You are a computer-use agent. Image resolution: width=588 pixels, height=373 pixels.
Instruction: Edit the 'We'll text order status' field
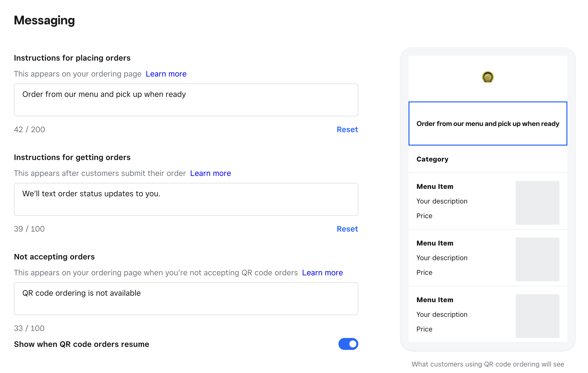(x=186, y=199)
